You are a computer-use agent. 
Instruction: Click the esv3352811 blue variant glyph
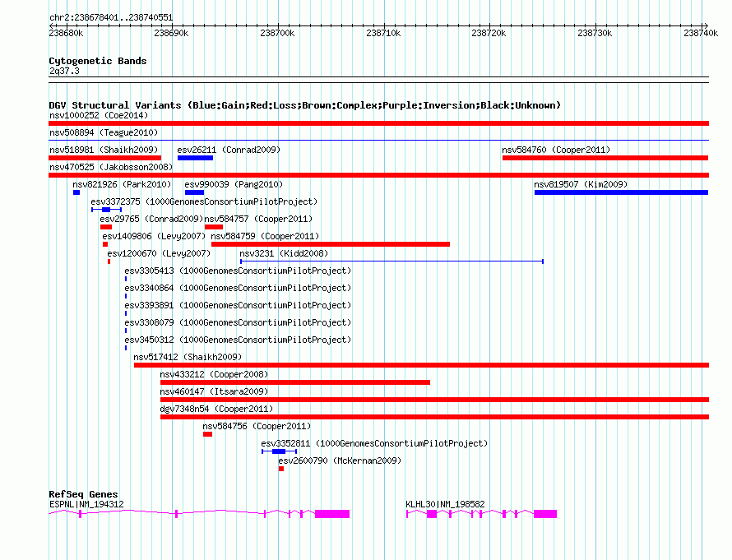click(279, 451)
